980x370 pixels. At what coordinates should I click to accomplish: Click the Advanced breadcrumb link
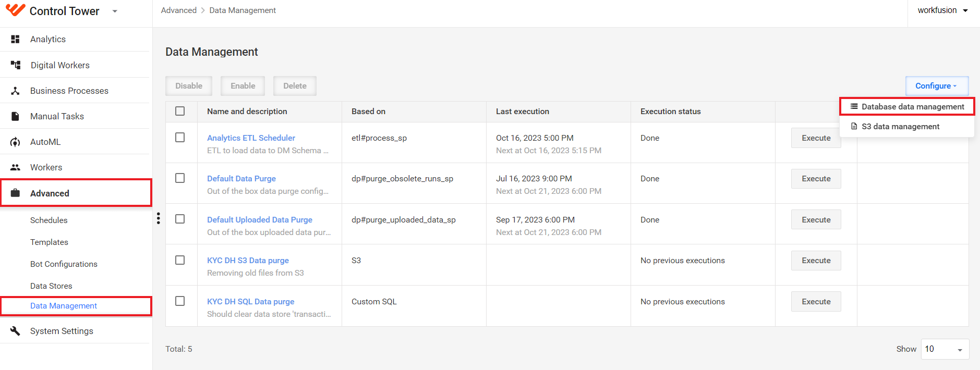(179, 10)
